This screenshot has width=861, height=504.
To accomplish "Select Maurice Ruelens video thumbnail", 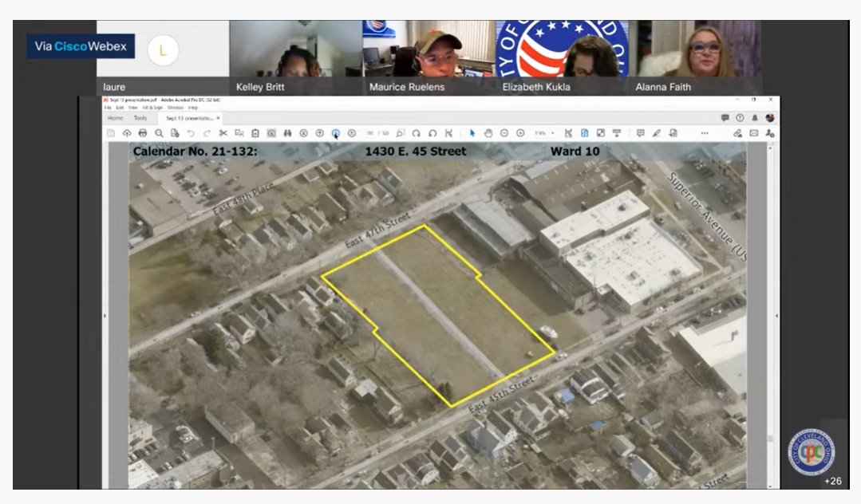I will point(429,57).
